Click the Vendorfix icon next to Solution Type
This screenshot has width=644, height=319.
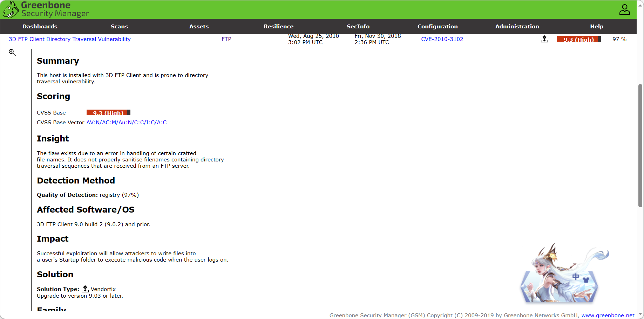coord(85,289)
